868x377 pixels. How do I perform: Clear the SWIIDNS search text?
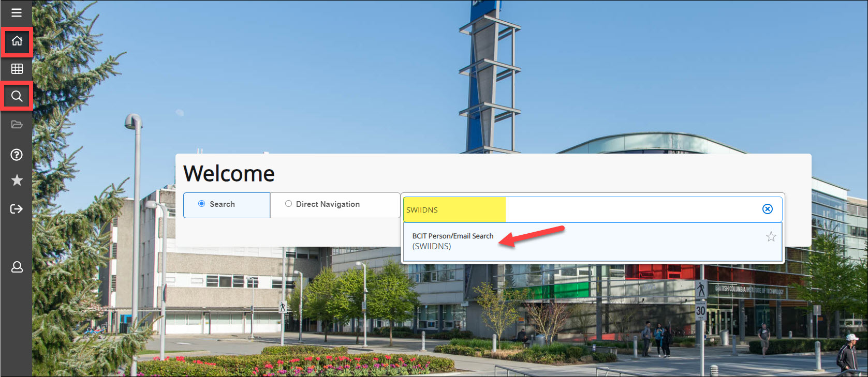[768, 209]
